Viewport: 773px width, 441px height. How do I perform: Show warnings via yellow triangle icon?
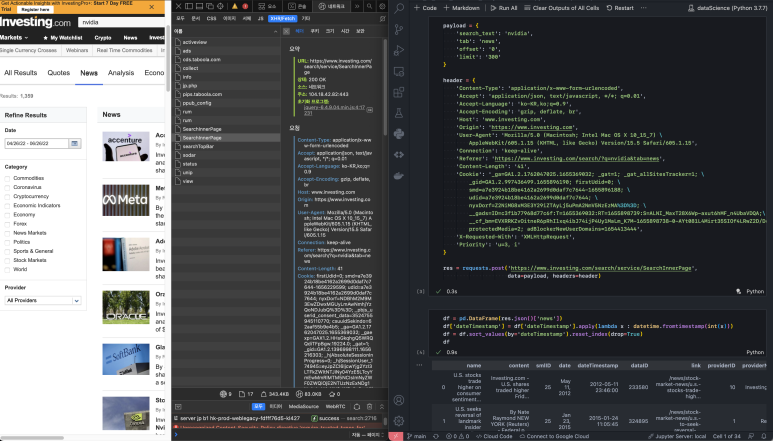point(235,6)
